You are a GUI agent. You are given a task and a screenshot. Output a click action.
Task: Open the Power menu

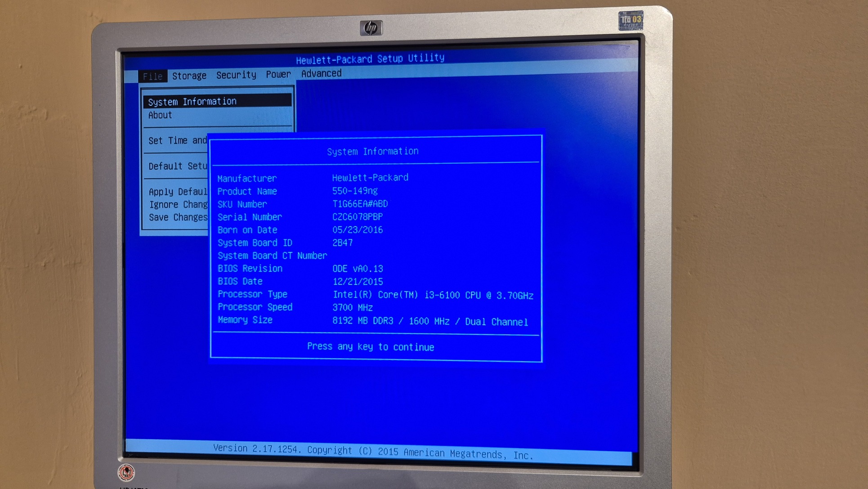(278, 74)
